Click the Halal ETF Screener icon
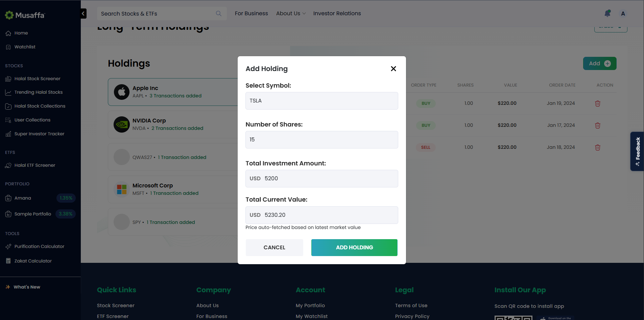Viewport: 644px width, 320px height. point(8,165)
